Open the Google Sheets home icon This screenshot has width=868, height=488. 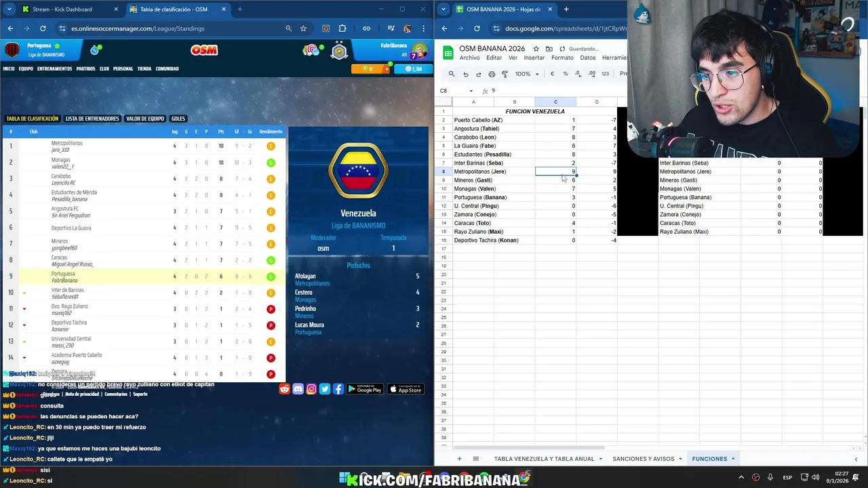coord(448,52)
